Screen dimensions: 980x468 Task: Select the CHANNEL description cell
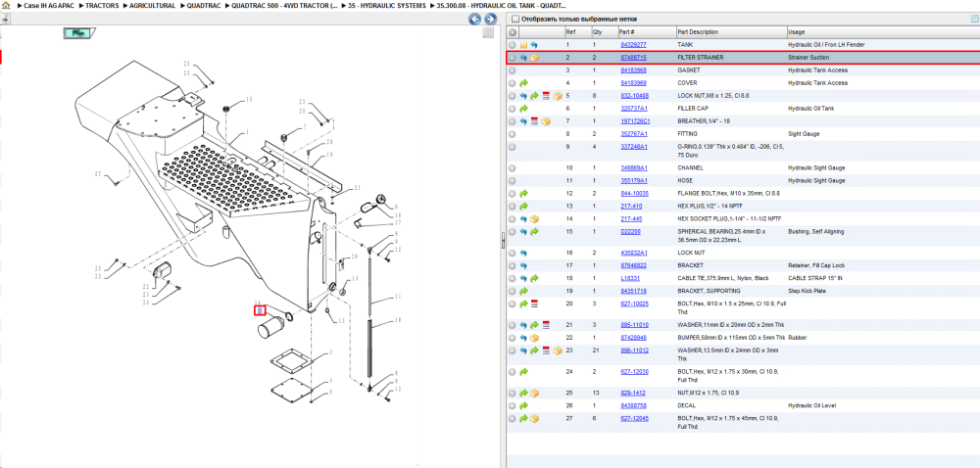[x=731, y=167]
